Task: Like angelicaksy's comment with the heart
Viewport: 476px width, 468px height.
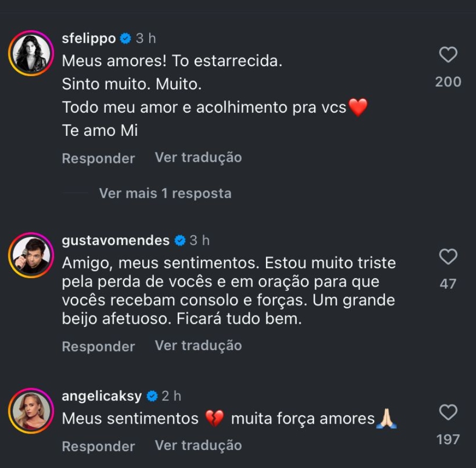Action: point(448,412)
